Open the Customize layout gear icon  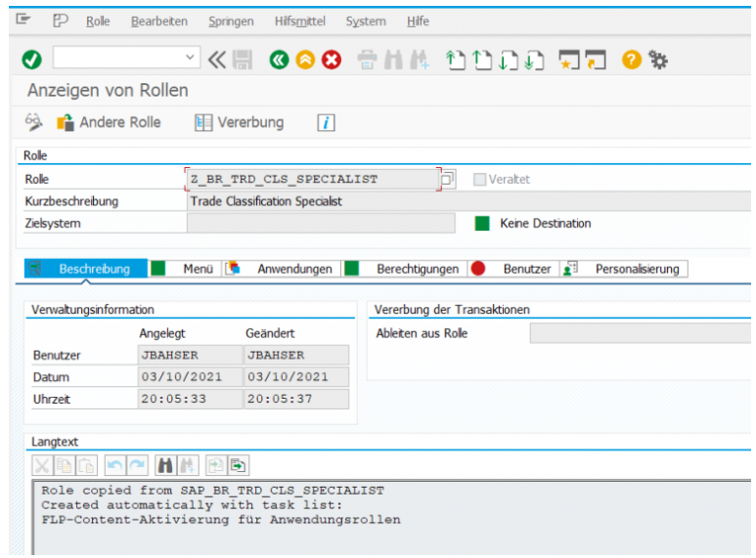pyautogui.click(x=659, y=61)
